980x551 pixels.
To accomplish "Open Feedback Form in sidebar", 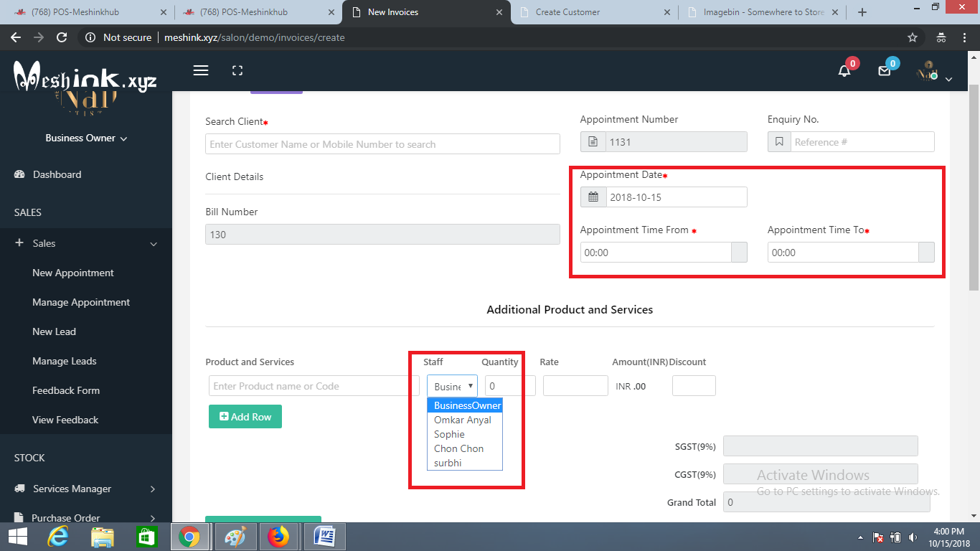I will click(x=66, y=390).
